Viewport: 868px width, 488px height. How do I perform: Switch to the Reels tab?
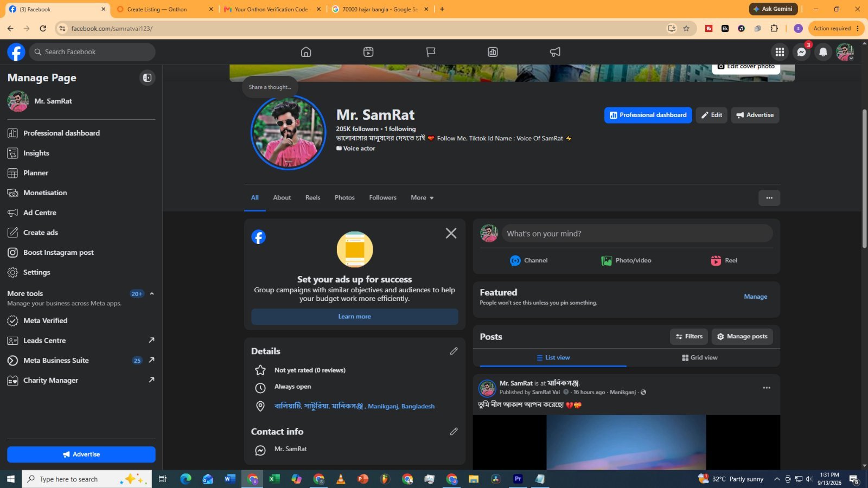click(313, 198)
